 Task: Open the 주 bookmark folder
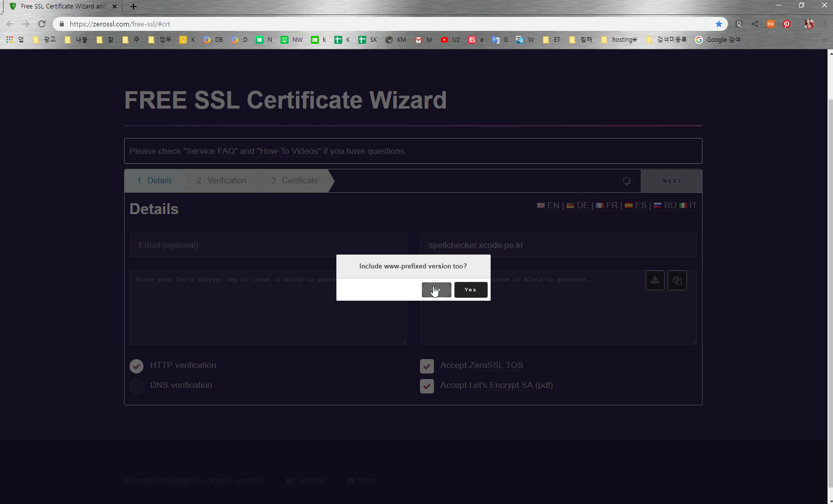(131, 39)
